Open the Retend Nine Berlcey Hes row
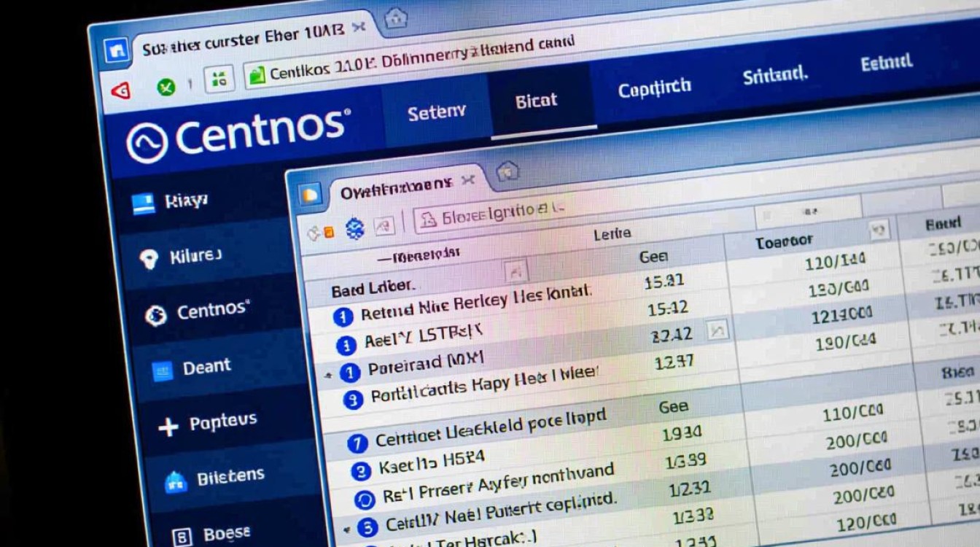 click(475, 304)
